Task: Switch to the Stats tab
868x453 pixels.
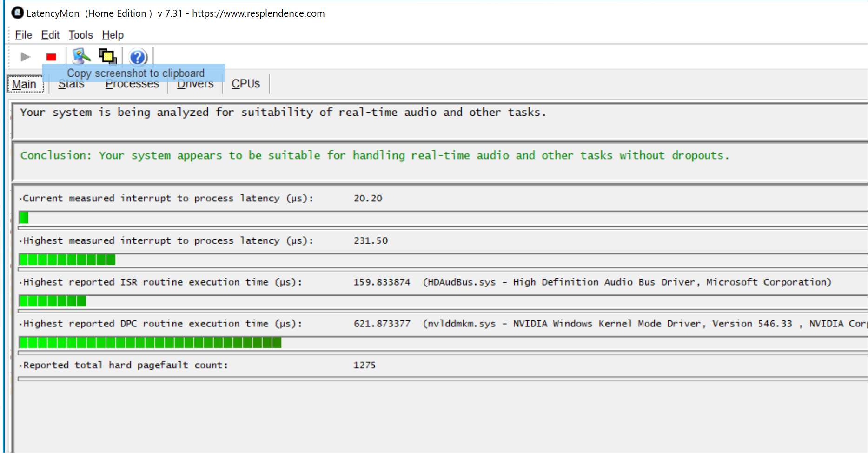Action: point(71,84)
